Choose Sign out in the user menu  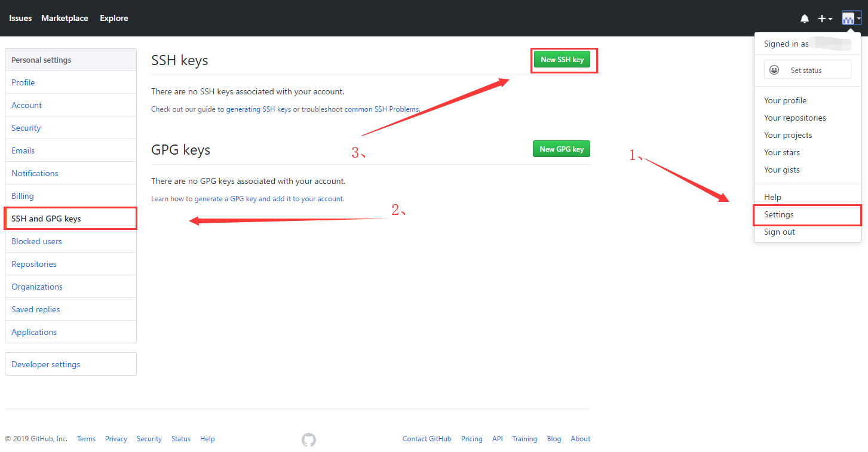click(780, 232)
